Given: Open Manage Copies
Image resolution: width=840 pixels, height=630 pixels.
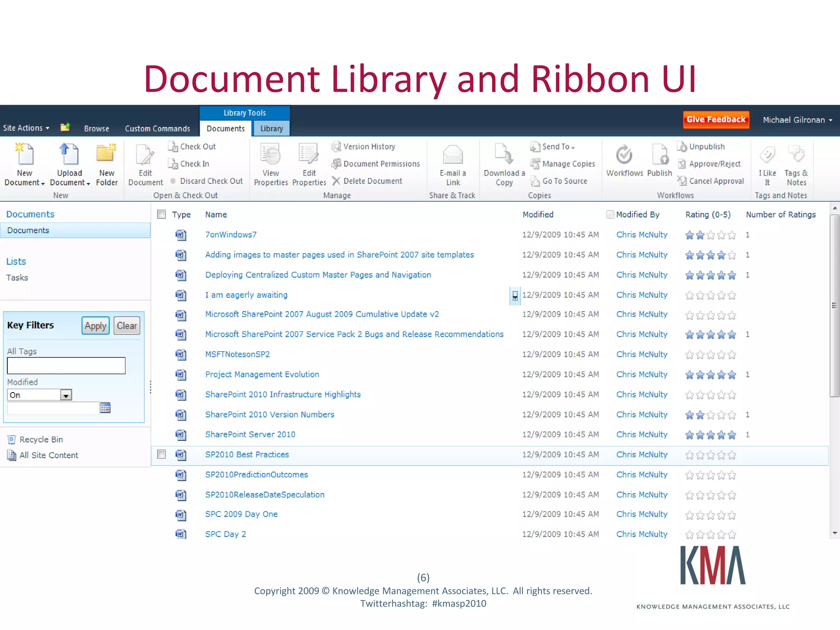Looking at the screenshot, I should pyautogui.click(x=562, y=164).
